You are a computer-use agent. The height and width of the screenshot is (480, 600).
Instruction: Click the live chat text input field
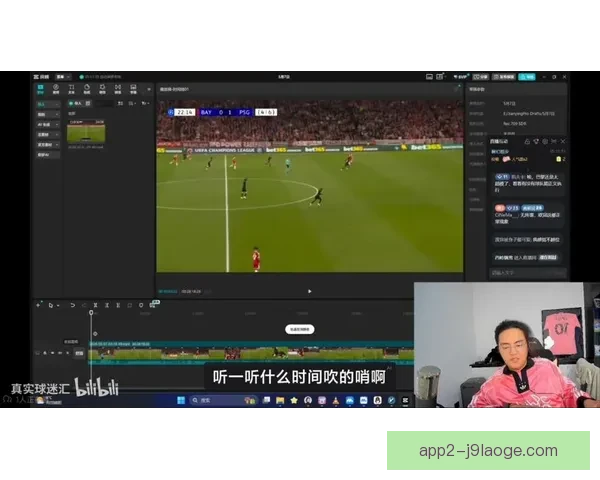pos(527,273)
